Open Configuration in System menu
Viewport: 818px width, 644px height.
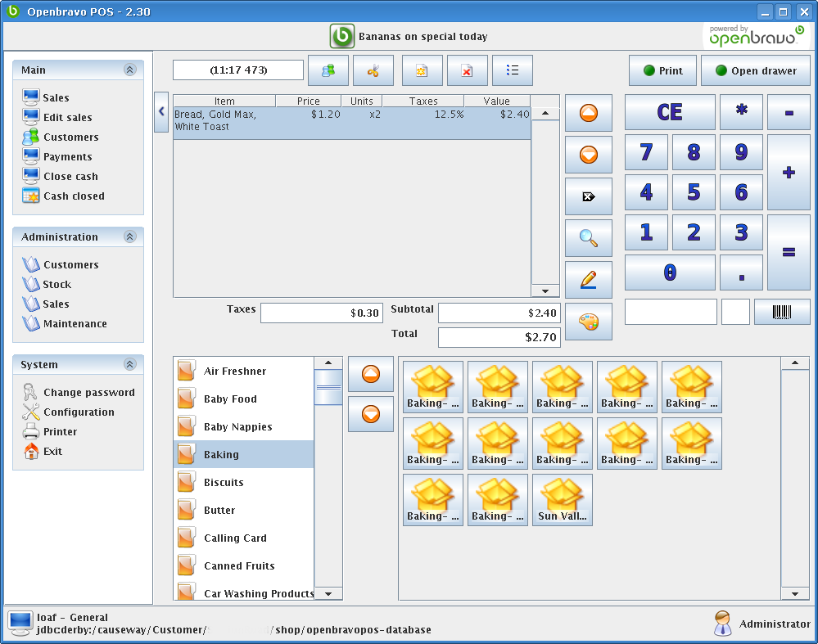coord(79,412)
